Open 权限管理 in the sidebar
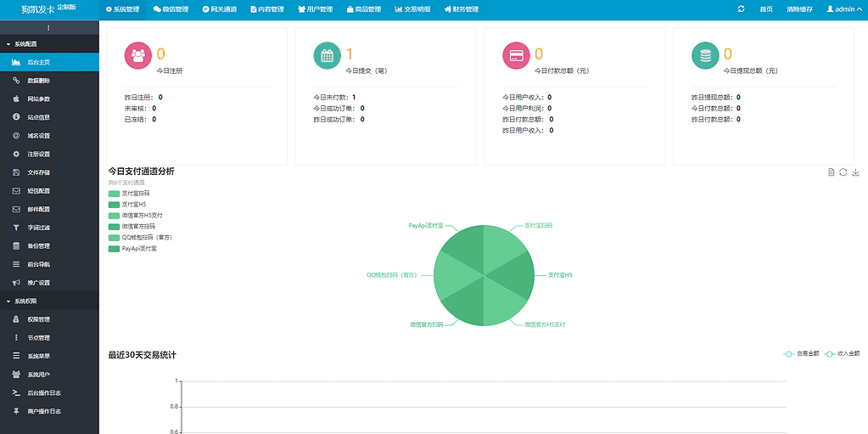This screenshot has height=434, width=868. (39, 319)
